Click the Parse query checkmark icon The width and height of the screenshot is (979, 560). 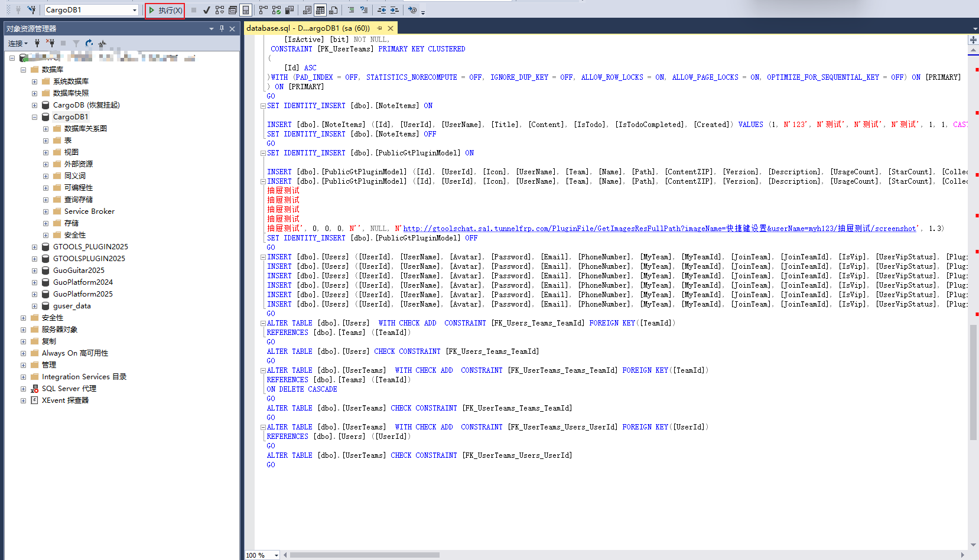pos(206,10)
